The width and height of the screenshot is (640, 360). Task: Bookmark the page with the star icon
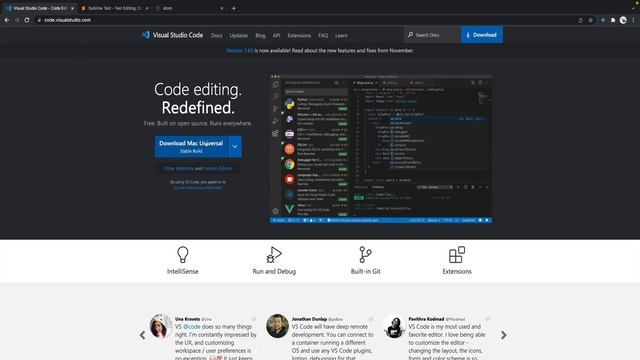point(591,20)
